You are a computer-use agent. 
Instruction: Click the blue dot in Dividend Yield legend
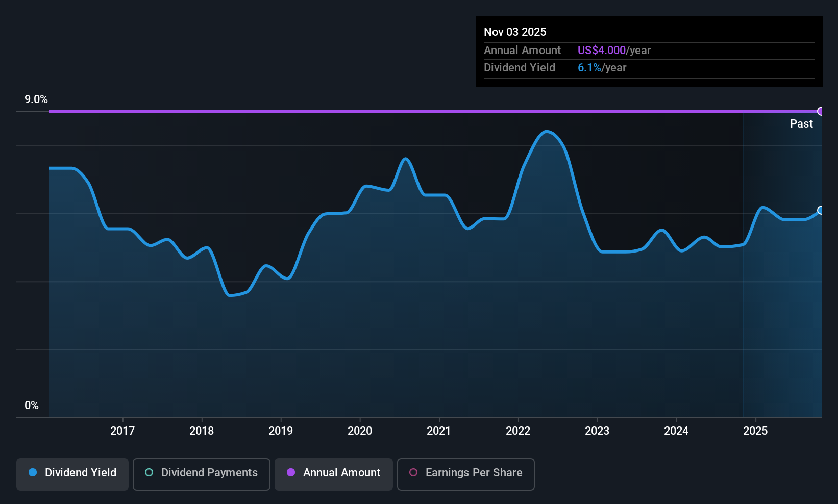(33, 472)
